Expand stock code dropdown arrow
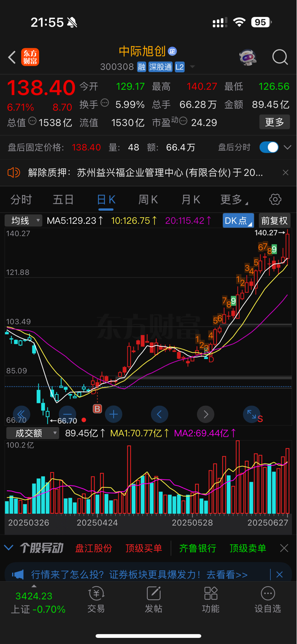Viewport: 297px width, 644px height. [x=192, y=67]
